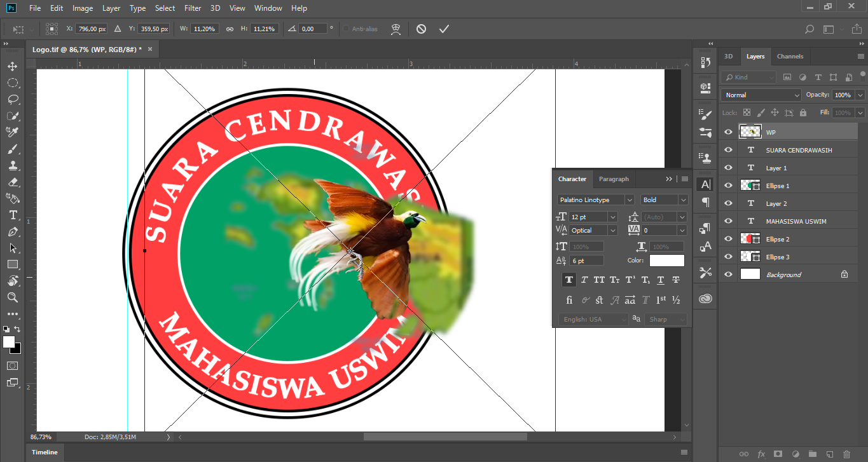Select the Clone Stamp tool
Image resolution: width=868 pixels, height=462 pixels.
point(13,165)
